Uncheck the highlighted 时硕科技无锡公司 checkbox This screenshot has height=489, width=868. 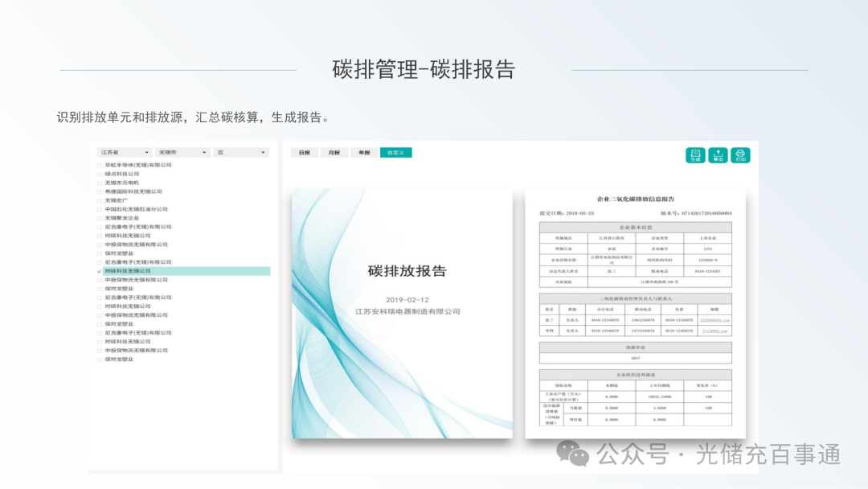99,271
